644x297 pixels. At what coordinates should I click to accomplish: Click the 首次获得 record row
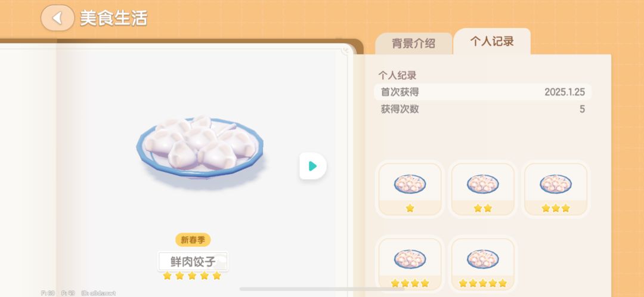click(482, 92)
